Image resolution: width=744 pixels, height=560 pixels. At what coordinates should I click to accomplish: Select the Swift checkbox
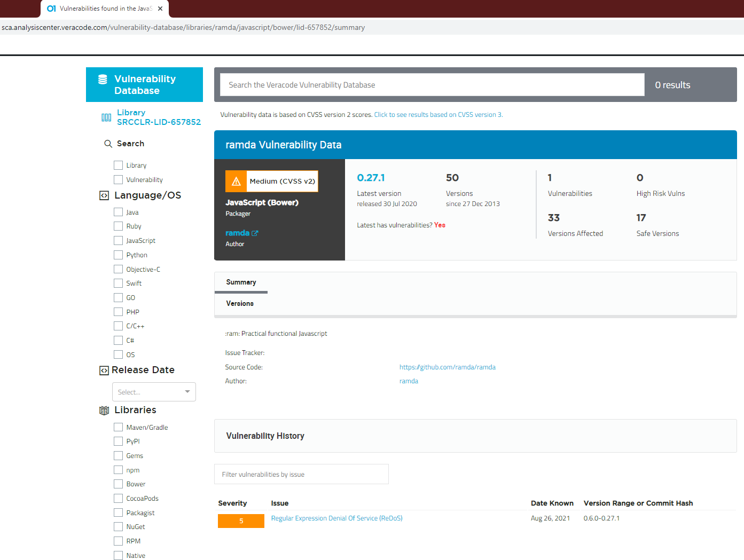coord(119,283)
